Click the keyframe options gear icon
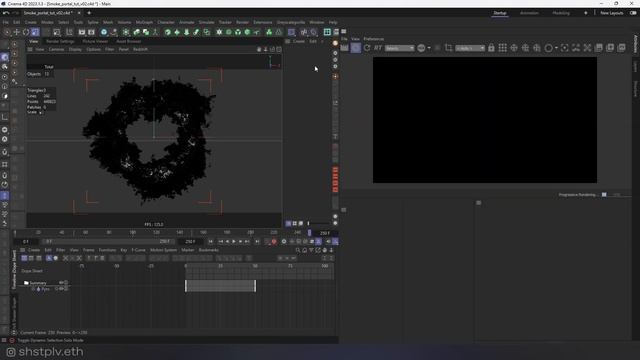Screen dimensions: 640x360 point(284,242)
